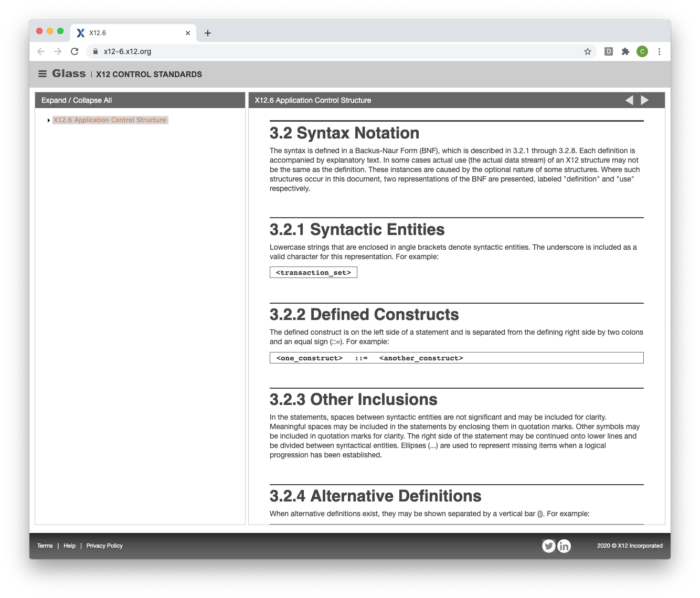Image resolution: width=700 pixels, height=598 pixels.
Task: Open the Privacy Policy link
Action: point(104,546)
